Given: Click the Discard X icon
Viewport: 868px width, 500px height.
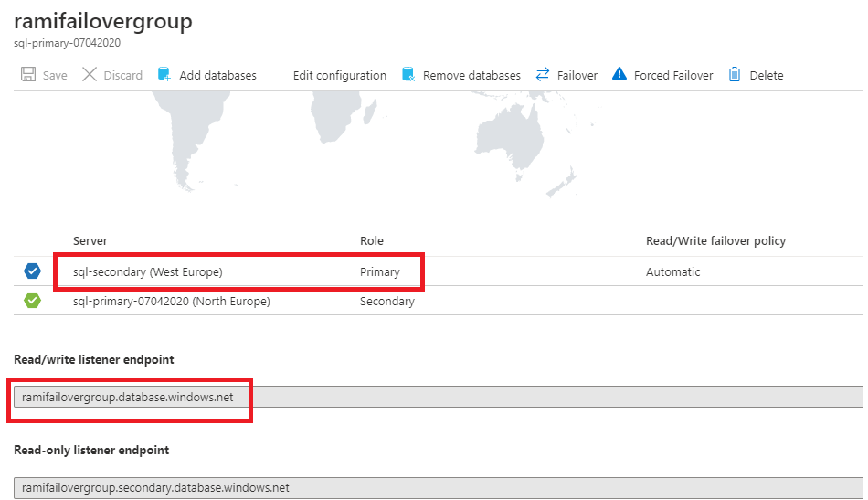Looking at the screenshot, I should [90, 75].
